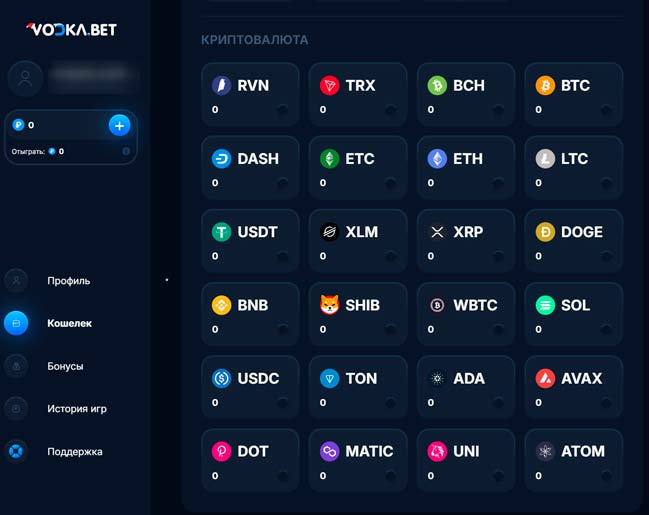Select the BTC bitcoin icon
The image size is (649, 515).
tap(545, 86)
